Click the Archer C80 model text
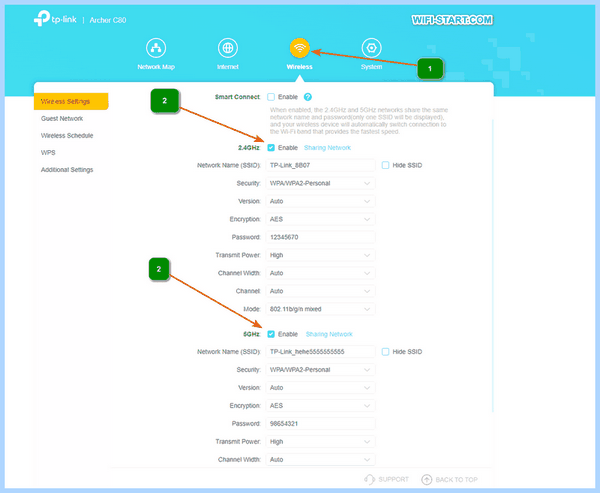 pyautogui.click(x=108, y=20)
